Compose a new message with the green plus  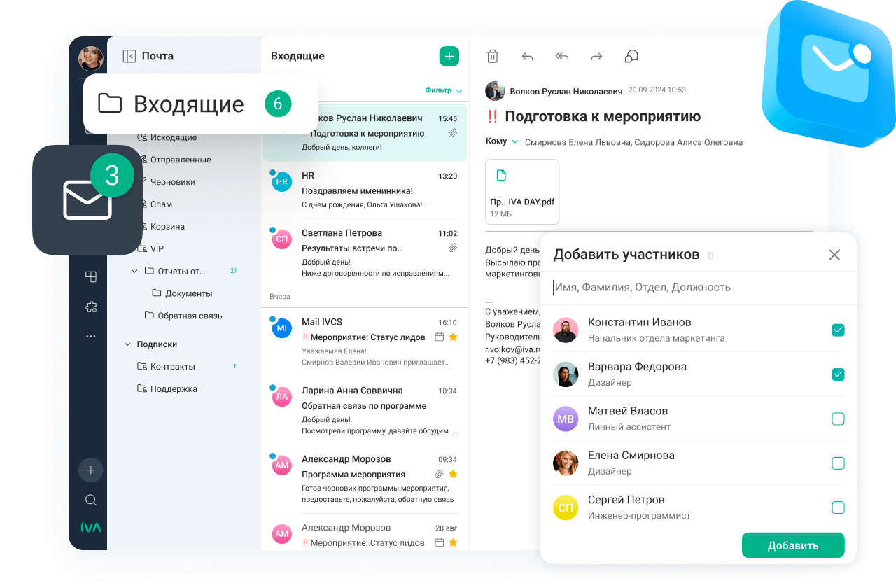pos(449,57)
